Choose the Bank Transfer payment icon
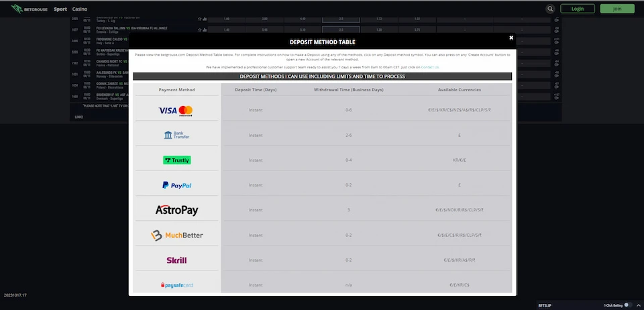Viewport: 644px width, 310px height. [x=176, y=135]
